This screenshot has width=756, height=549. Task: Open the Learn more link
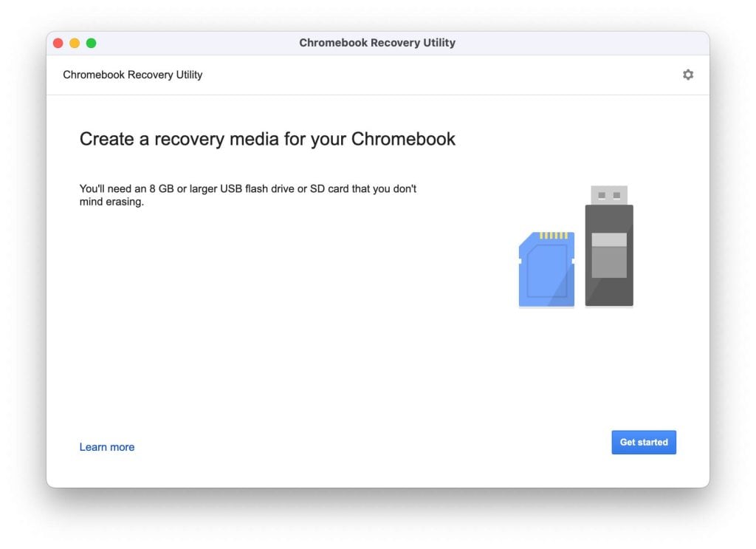click(x=107, y=447)
